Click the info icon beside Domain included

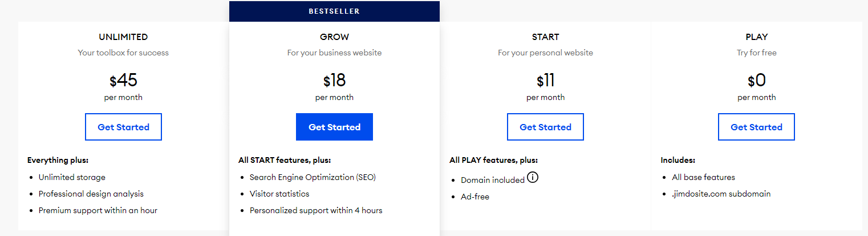click(x=533, y=178)
